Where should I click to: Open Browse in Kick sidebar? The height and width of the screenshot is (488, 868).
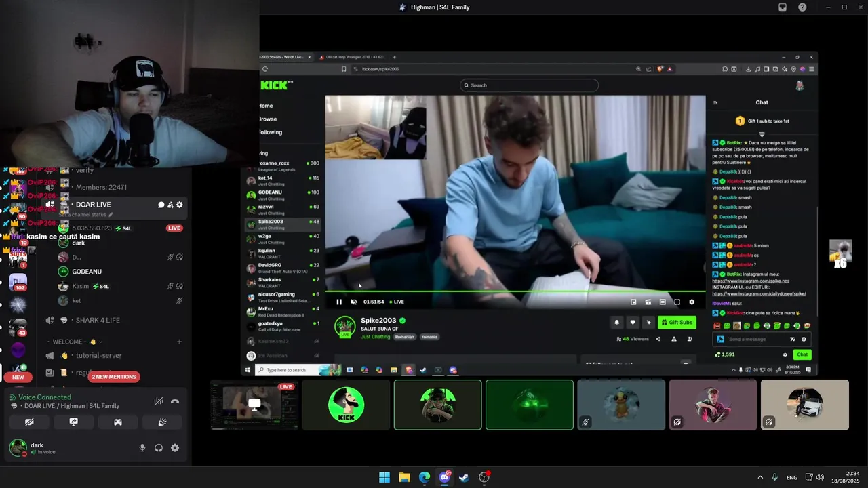click(x=268, y=119)
